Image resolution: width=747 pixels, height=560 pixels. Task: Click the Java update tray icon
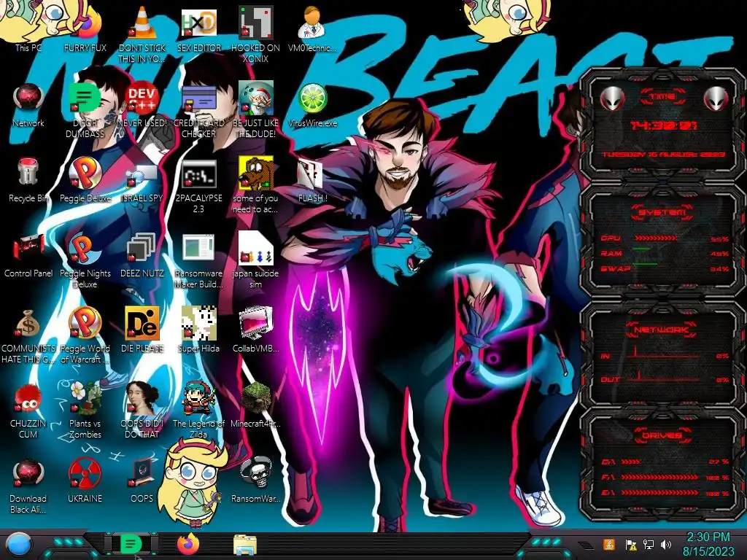(608, 545)
